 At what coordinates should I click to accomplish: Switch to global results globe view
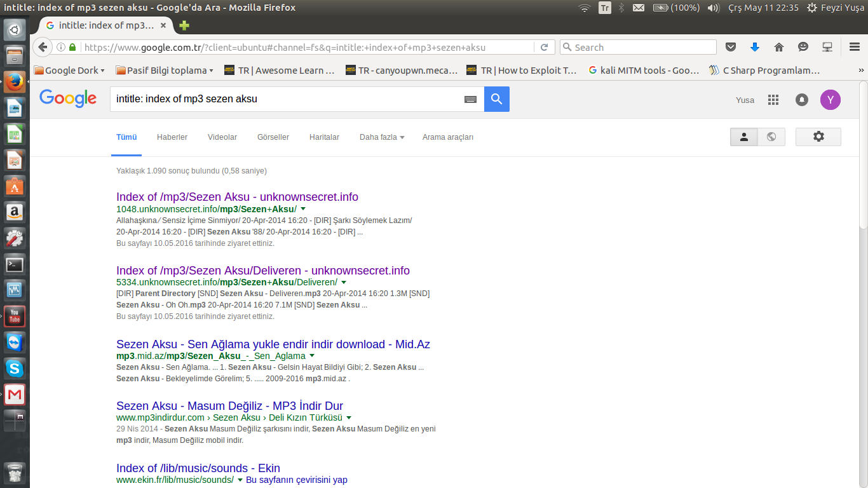[x=771, y=137]
